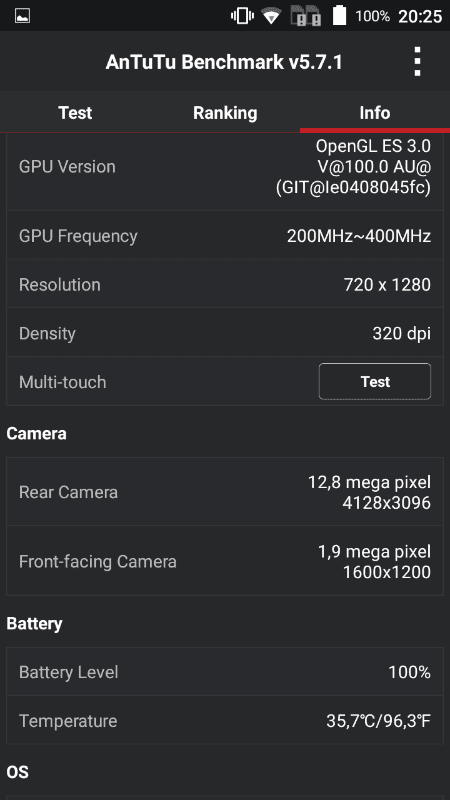Select the Battery Level row
The height and width of the screenshot is (800, 450).
(225, 672)
